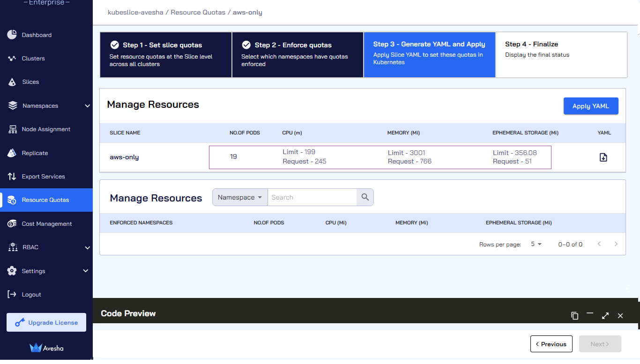640x364 pixels.
Task: Click the Clusters sidebar icon
Action: [13, 59]
